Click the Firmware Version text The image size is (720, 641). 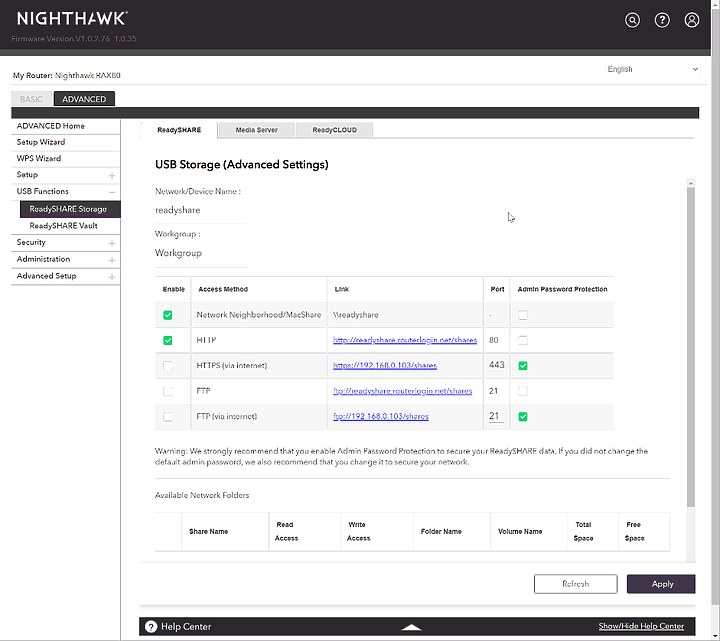point(74,39)
